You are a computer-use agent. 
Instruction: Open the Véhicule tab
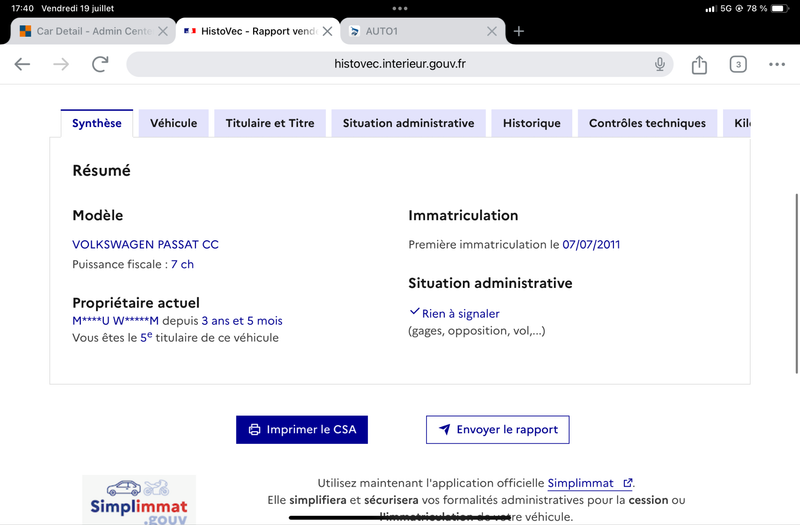pos(173,123)
